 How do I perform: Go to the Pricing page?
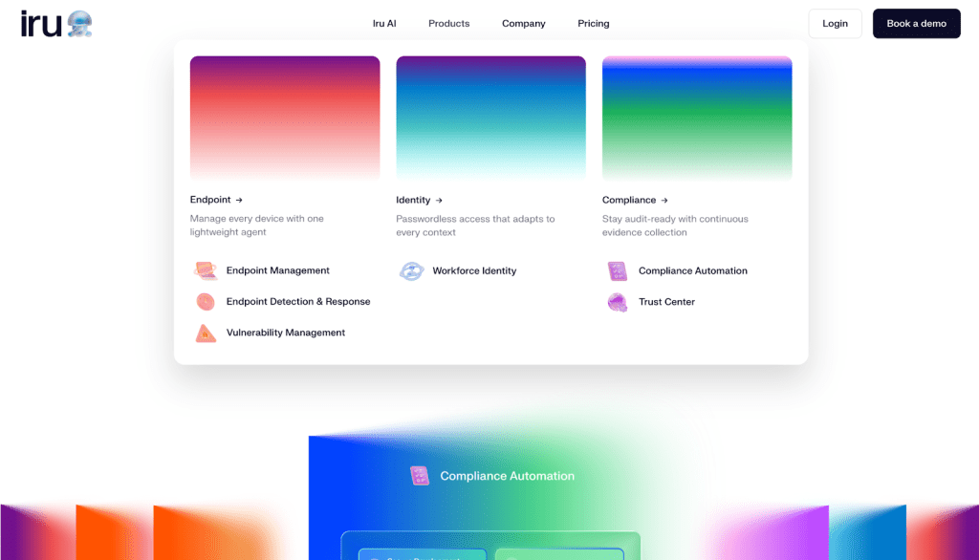tap(593, 24)
